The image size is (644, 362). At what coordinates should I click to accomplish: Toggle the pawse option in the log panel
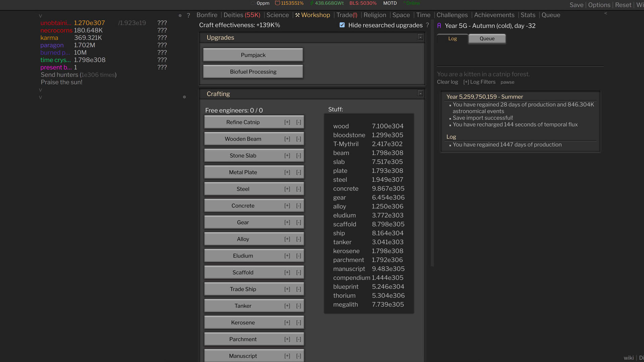(507, 82)
